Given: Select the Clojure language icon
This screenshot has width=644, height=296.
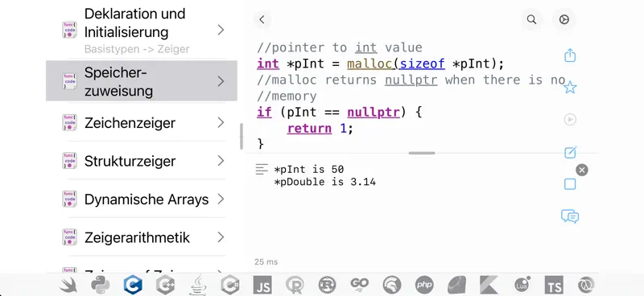Looking at the screenshot, I should click(587, 285).
